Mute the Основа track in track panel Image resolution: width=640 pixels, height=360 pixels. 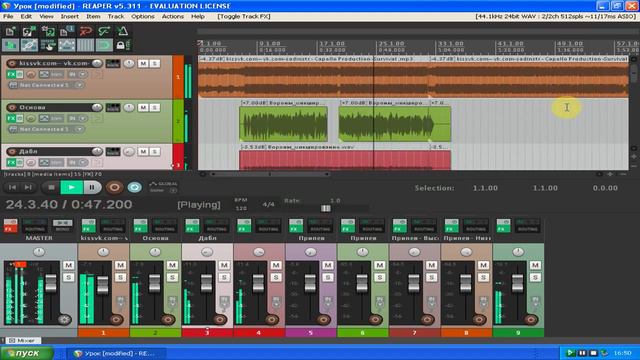tap(143, 107)
